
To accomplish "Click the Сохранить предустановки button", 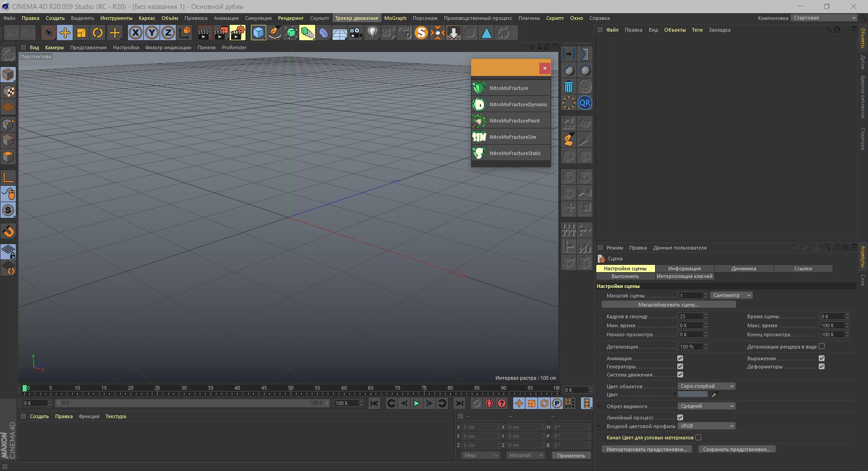I will pos(736,449).
